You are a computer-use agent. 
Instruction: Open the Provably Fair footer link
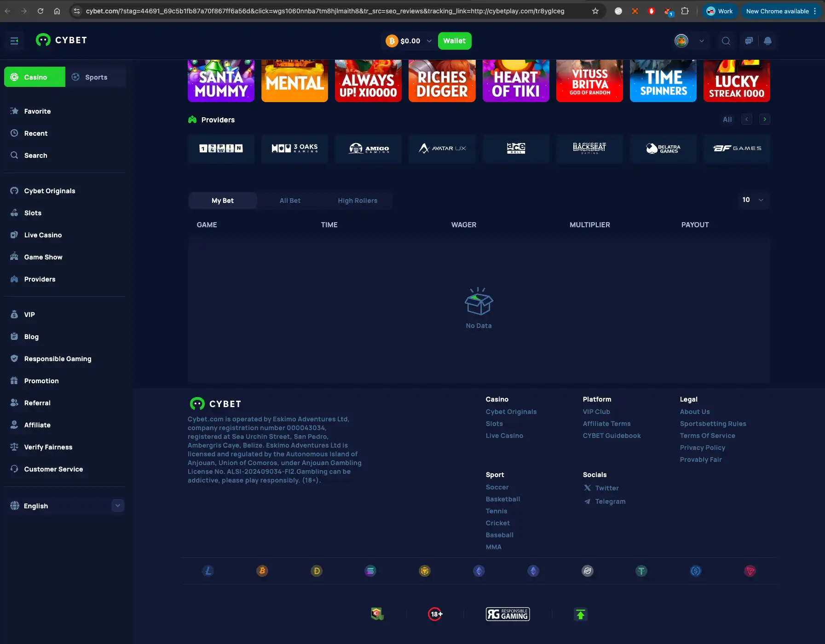(x=701, y=460)
